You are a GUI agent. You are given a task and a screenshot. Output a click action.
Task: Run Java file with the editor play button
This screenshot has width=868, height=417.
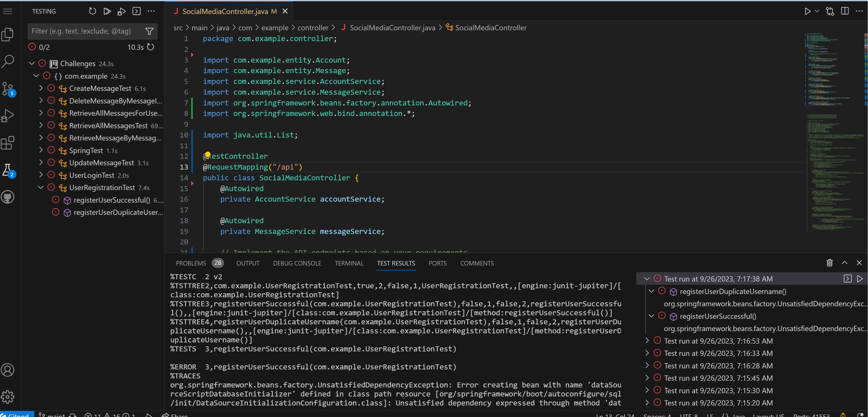pos(807,11)
